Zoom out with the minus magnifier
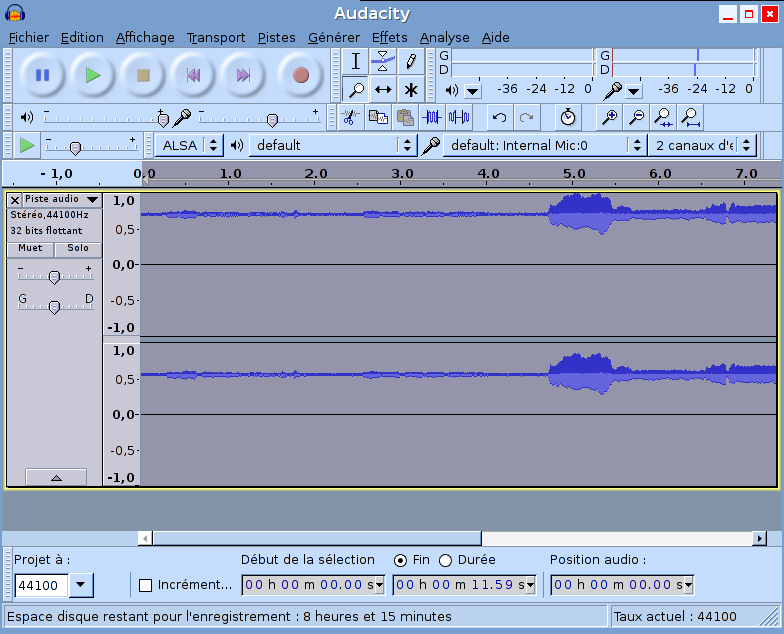784x634 pixels. click(636, 118)
